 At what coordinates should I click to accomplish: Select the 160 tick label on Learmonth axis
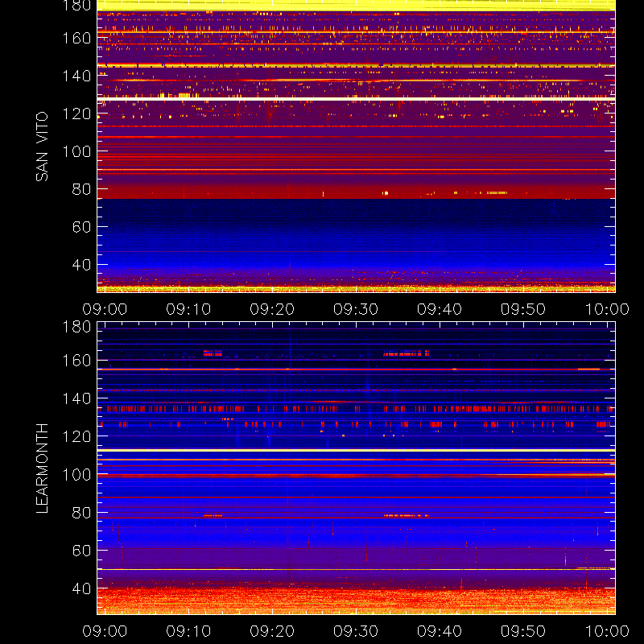point(76,361)
